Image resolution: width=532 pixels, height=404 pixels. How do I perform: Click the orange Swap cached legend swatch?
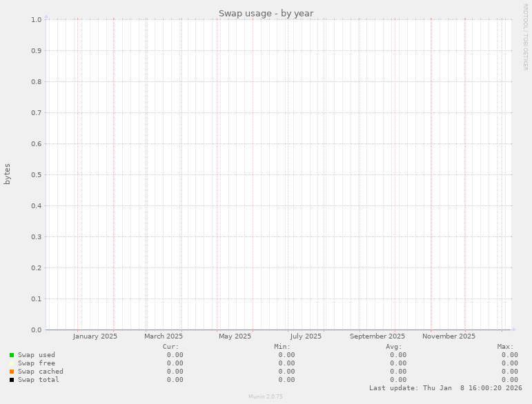(x=12, y=372)
